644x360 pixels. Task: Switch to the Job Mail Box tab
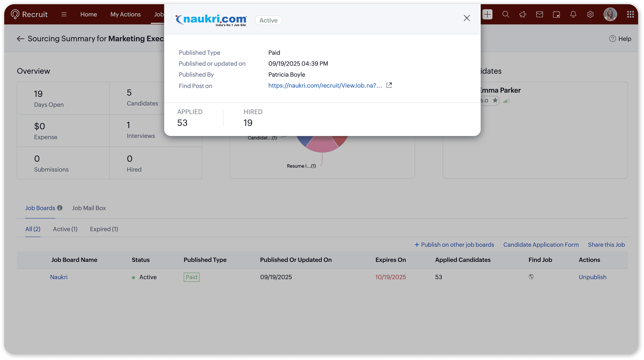(x=89, y=208)
